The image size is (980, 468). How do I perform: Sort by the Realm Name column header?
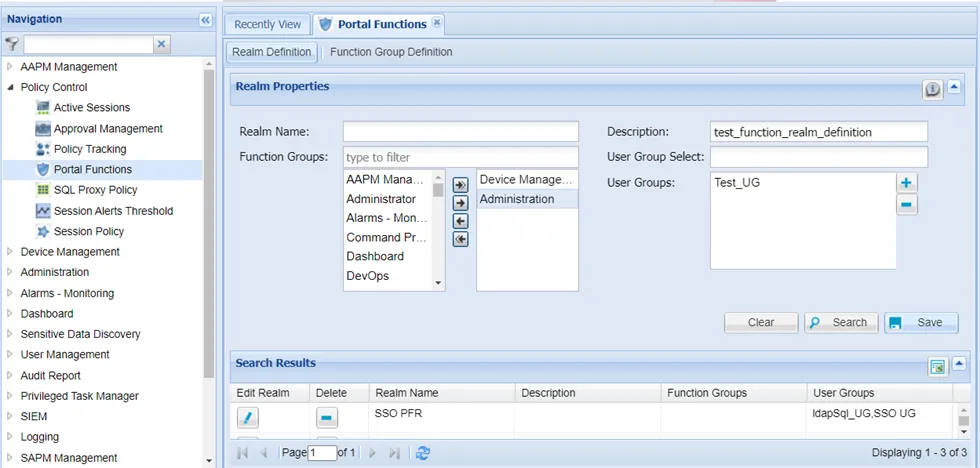pyautogui.click(x=441, y=393)
